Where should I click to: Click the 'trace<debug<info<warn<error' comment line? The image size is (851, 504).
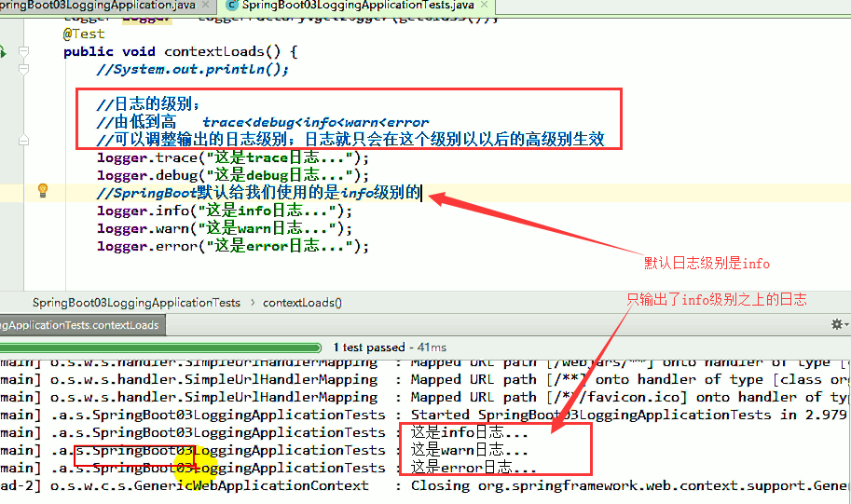pyautogui.click(x=263, y=122)
